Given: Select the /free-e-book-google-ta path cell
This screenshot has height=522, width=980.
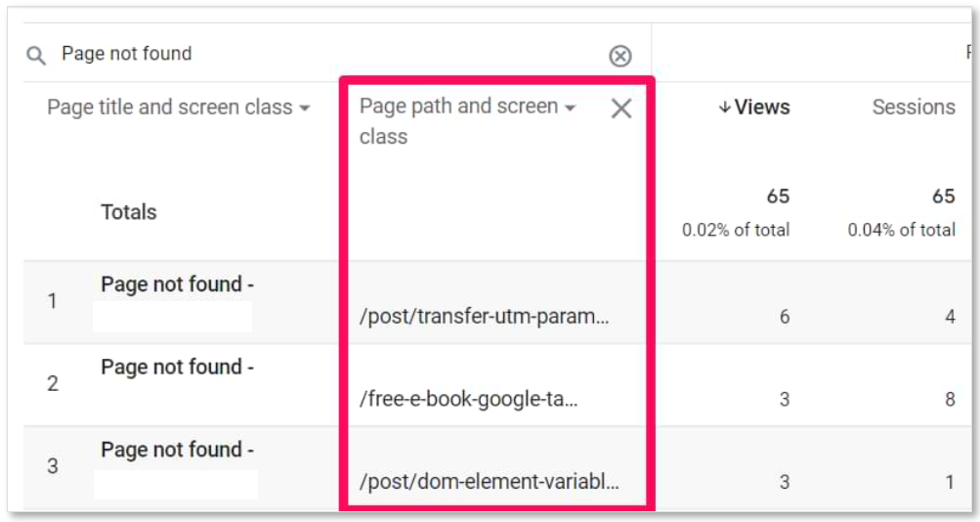Looking at the screenshot, I should (x=468, y=399).
